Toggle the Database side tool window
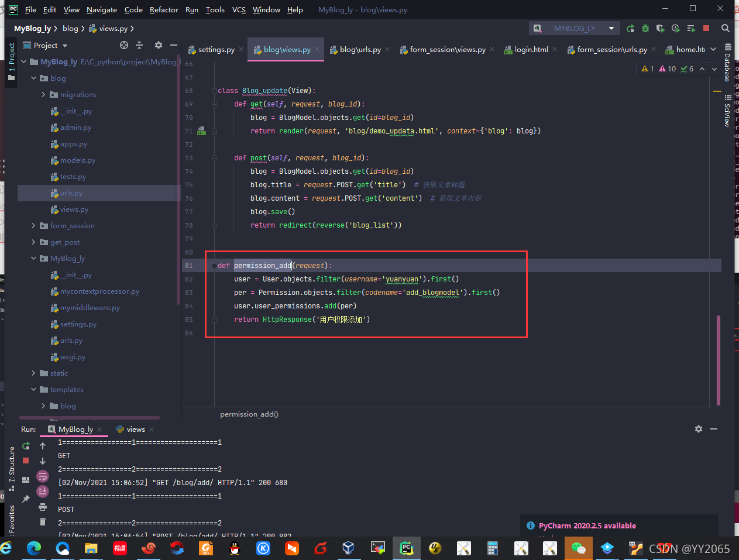The height and width of the screenshot is (560, 739). [x=727, y=63]
